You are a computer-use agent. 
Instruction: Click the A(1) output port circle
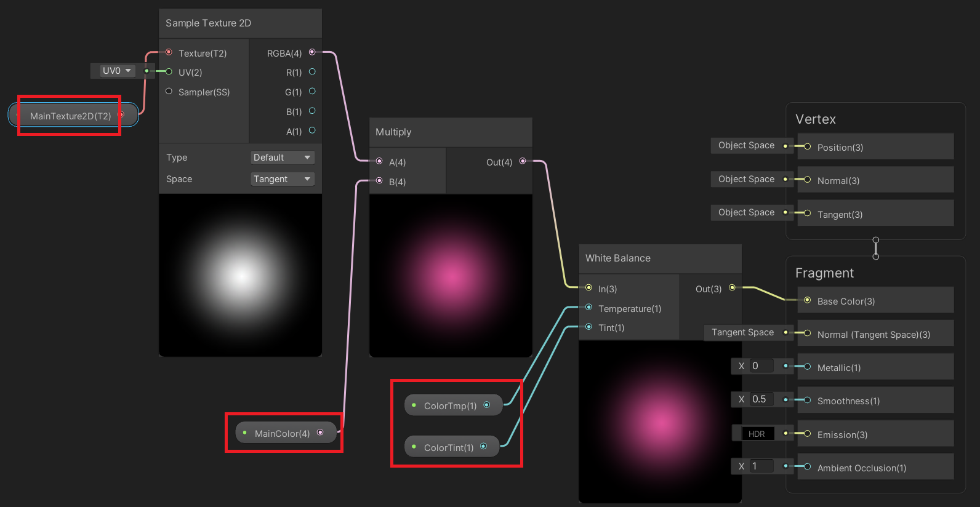(x=312, y=130)
